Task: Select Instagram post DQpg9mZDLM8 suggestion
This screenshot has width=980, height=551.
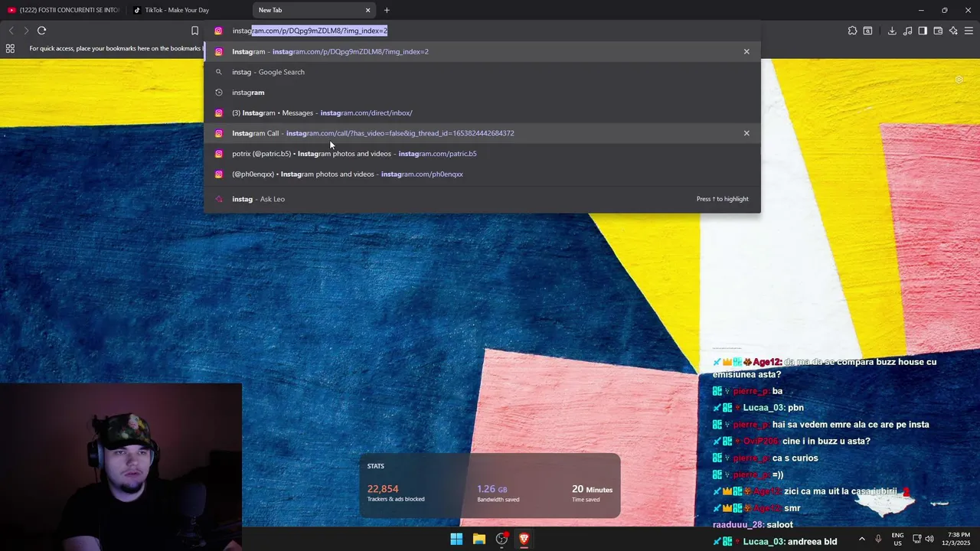Action: 482,51
